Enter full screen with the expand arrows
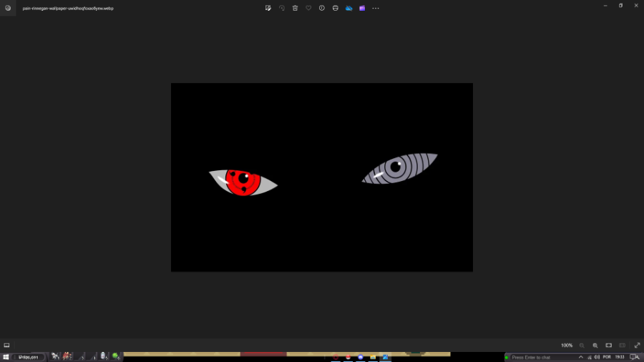 click(x=637, y=345)
